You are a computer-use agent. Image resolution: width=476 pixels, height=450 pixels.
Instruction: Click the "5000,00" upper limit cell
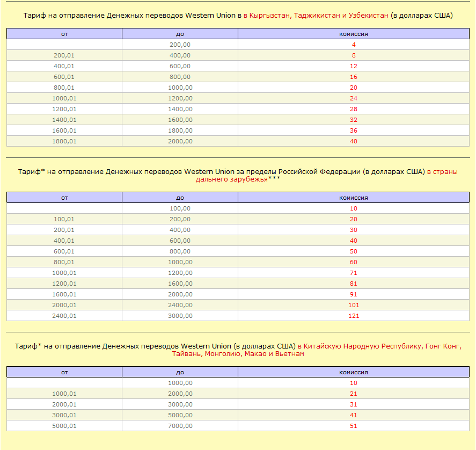click(180, 415)
